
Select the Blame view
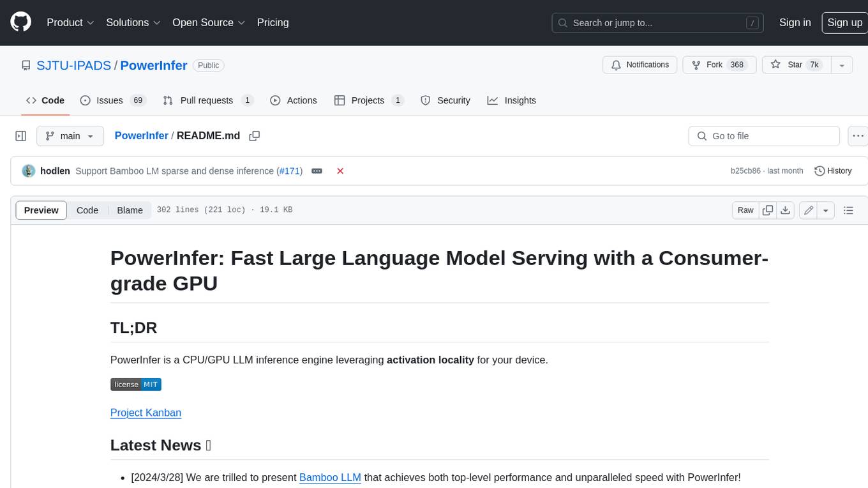[x=130, y=210]
